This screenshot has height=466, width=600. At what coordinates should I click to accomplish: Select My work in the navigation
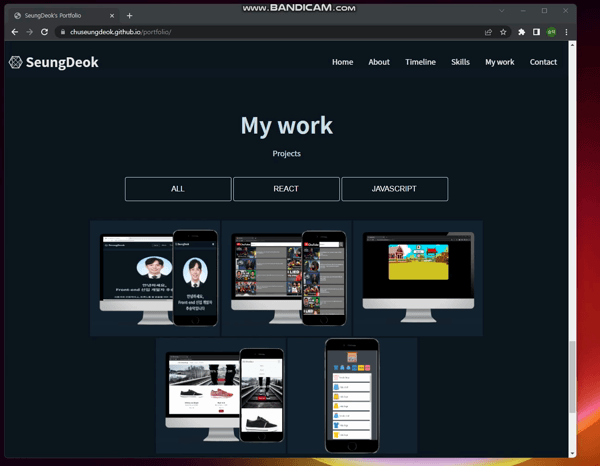[499, 62]
